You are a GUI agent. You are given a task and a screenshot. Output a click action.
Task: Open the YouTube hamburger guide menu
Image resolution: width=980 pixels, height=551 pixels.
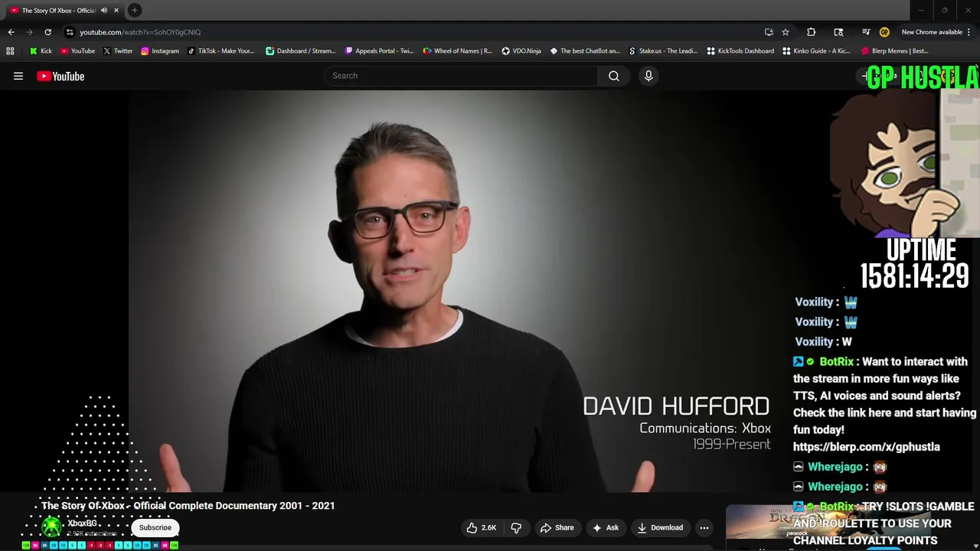tap(18, 76)
